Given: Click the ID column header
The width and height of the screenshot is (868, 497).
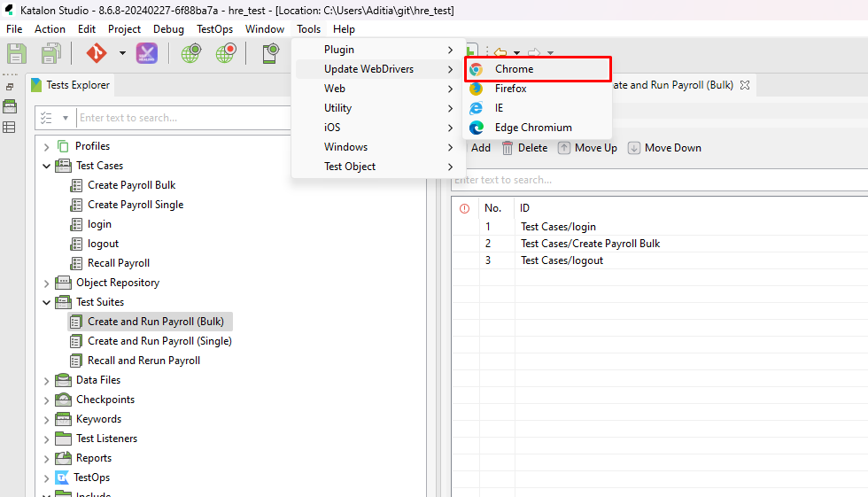Looking at the screenshot, I should [x=524, y=208].
